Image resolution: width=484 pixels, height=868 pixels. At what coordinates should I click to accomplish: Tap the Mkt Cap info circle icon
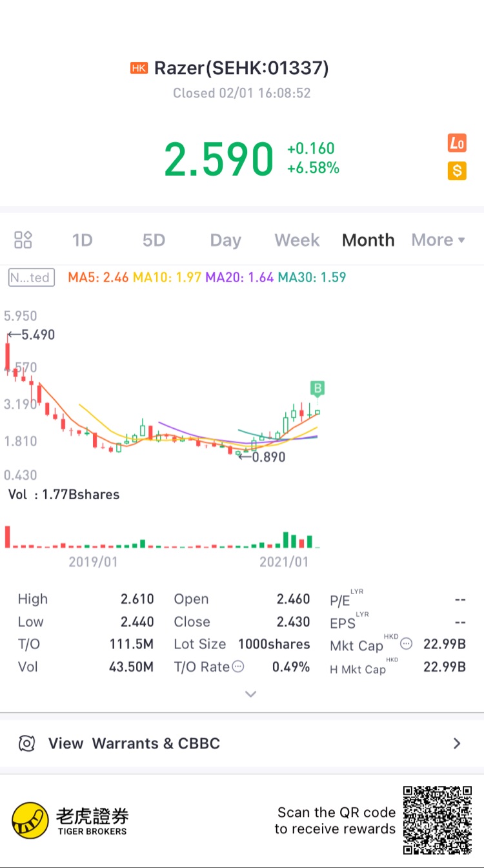pyautogui.click(x=407, y=644)
